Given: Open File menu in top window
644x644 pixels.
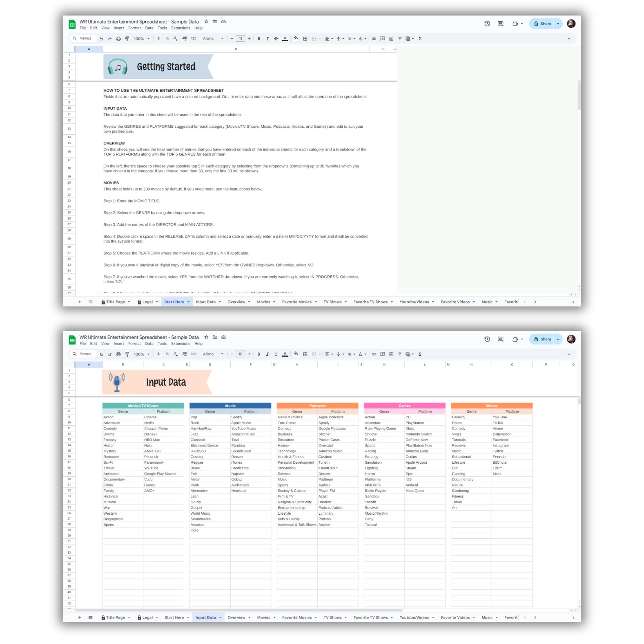Looking at the screenshot, I should [83, 28].
